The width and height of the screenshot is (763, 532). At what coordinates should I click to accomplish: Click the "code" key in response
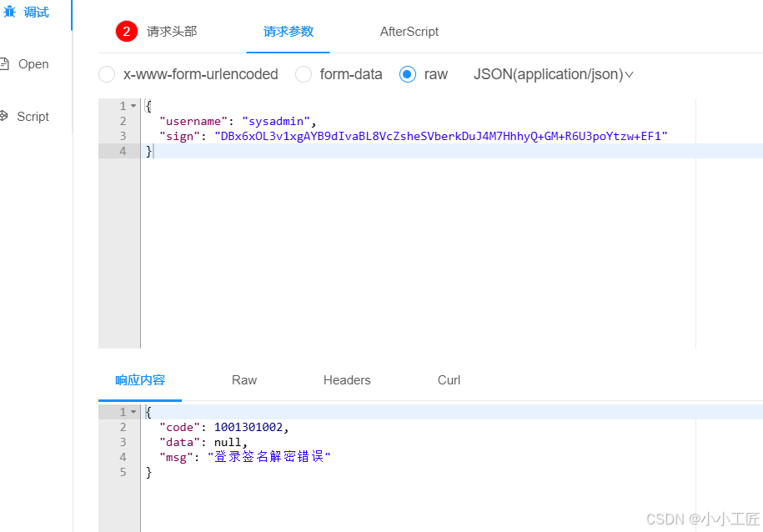click(179, 428)
